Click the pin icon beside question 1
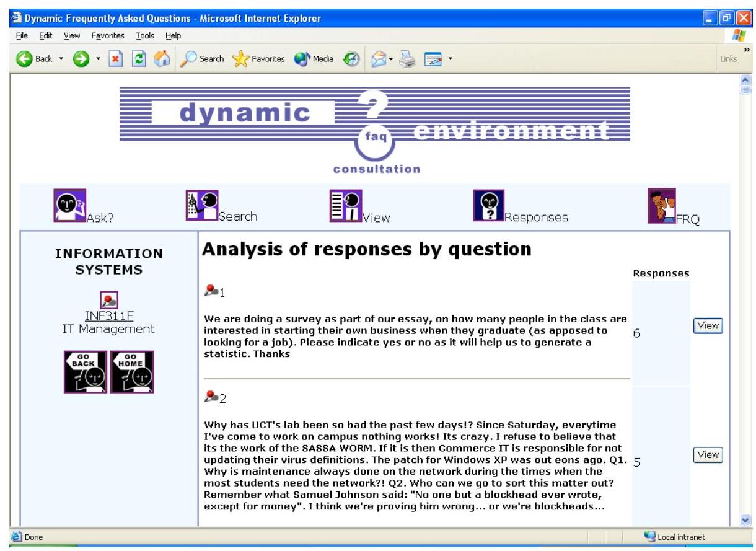The image size is (756, 551). (x=210, y=290)
